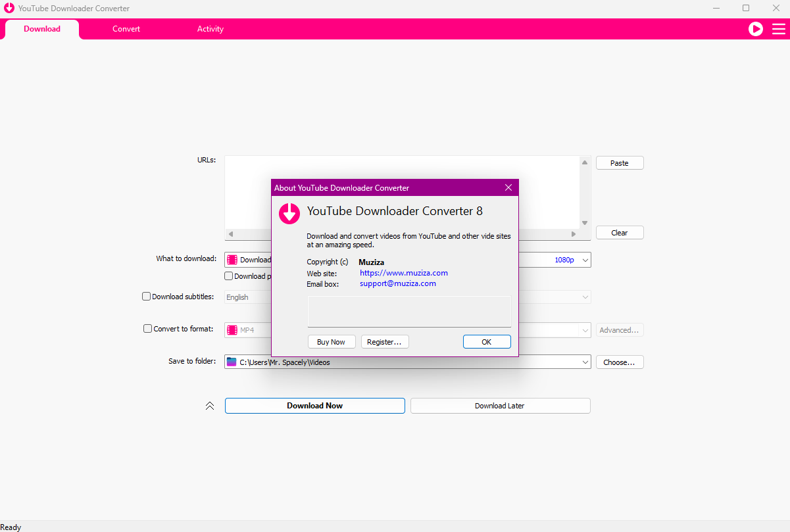Click the horizontal scroll right arrow in URLs
This screenshot has height=532, width=790.
(x=574, y=234)
